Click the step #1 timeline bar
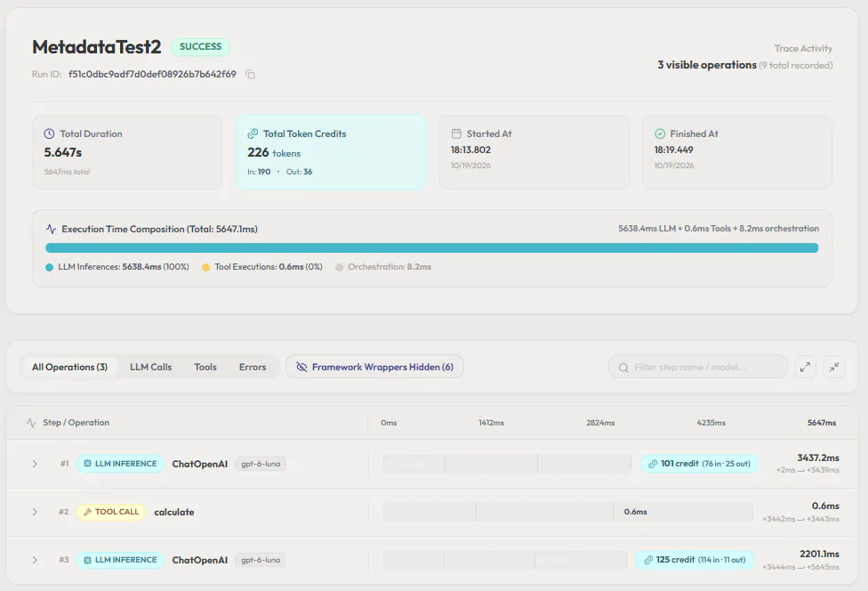This screenshot has width=868, height=591. click(x=507, y=464)
